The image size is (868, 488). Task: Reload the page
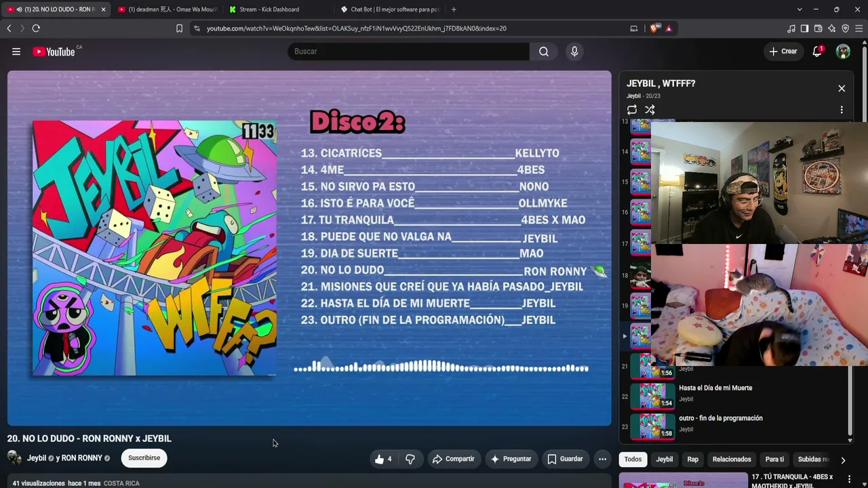click(36, 28)
